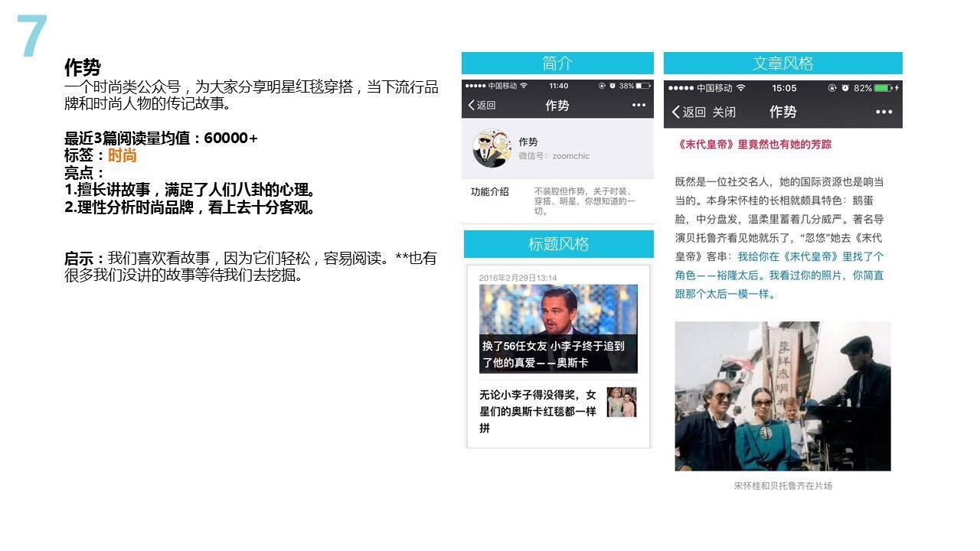980x551 pixels.
Task: Click highlight 1 擅长讲故事
Action: (190, 190)
